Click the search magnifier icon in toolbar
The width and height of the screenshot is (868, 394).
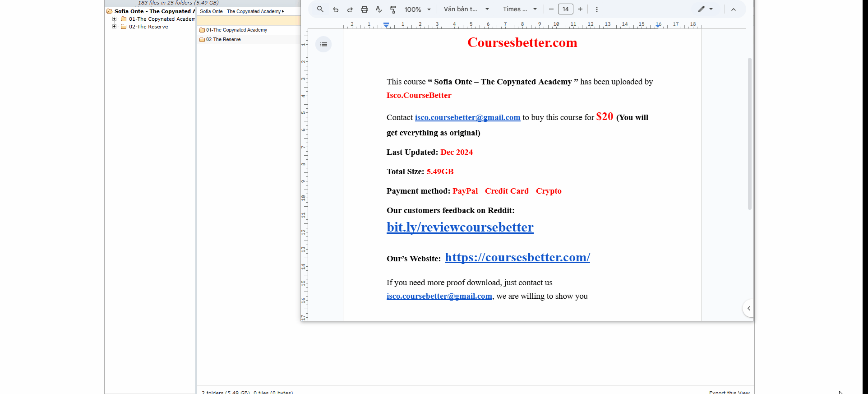(320, 9)
